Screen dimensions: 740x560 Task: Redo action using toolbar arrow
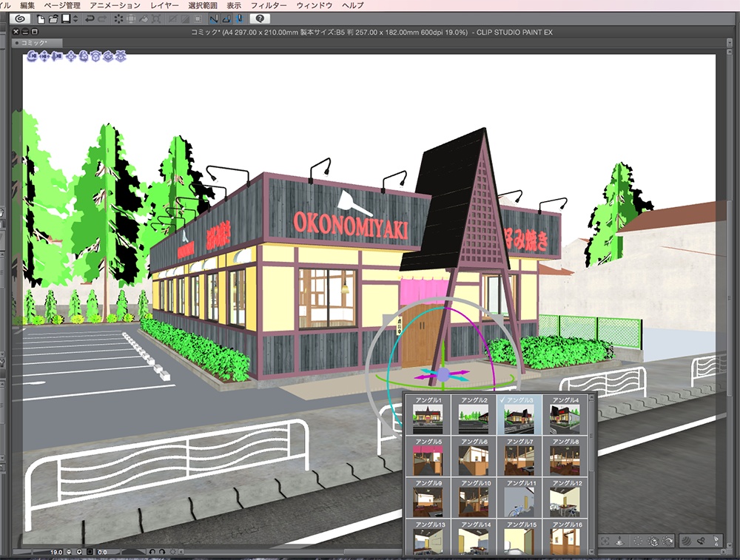tap(102, 19)
